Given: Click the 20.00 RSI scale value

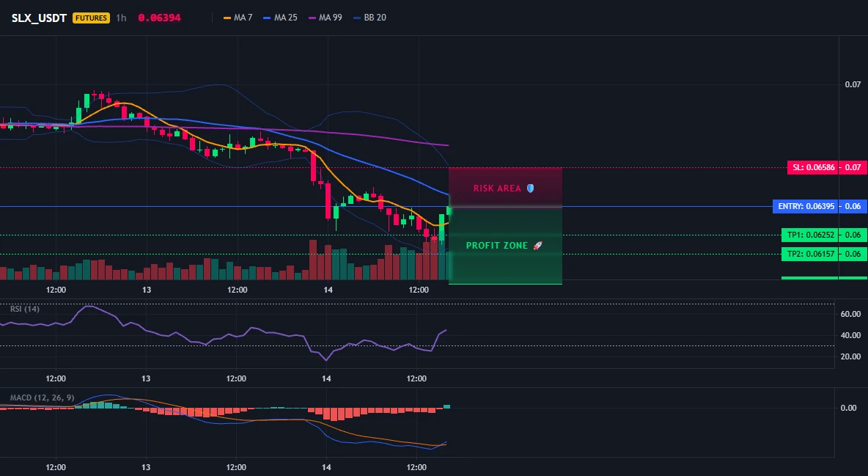Looking at the screenshot, I should [x=850, y=356].
